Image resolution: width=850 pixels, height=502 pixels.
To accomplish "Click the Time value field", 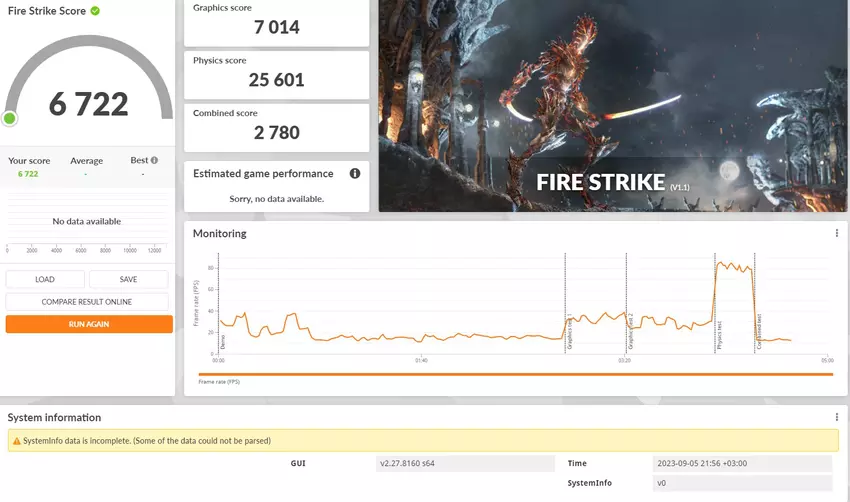I will pos(742,463).
